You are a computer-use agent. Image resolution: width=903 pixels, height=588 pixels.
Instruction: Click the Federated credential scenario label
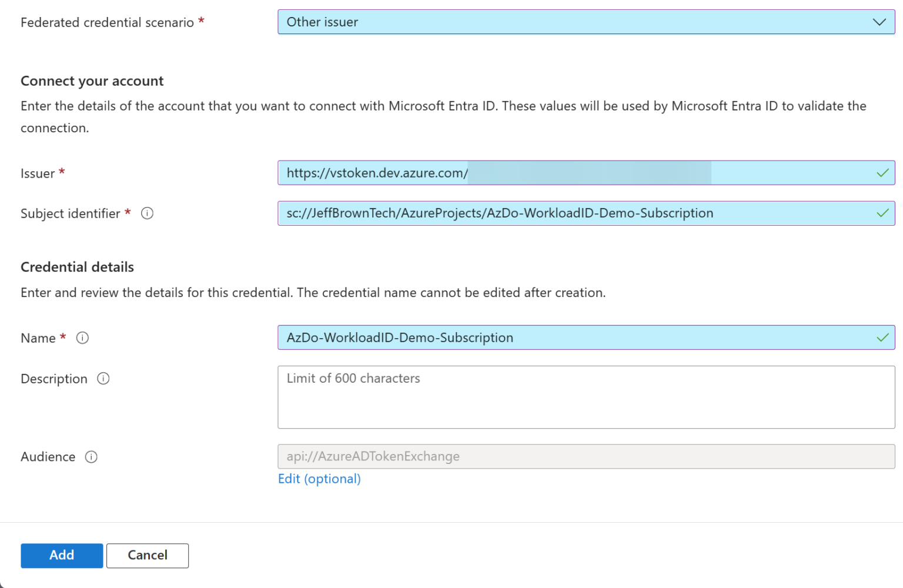(x=107, y=22)
